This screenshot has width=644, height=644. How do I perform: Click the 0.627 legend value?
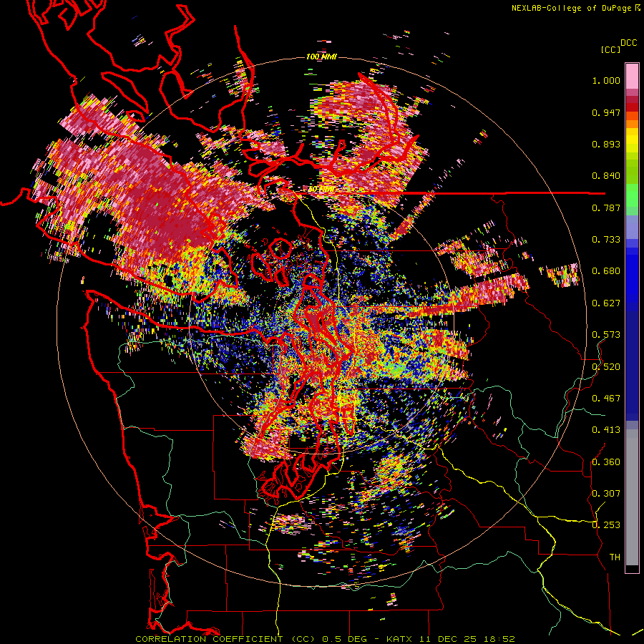click(x=606, y=303)
